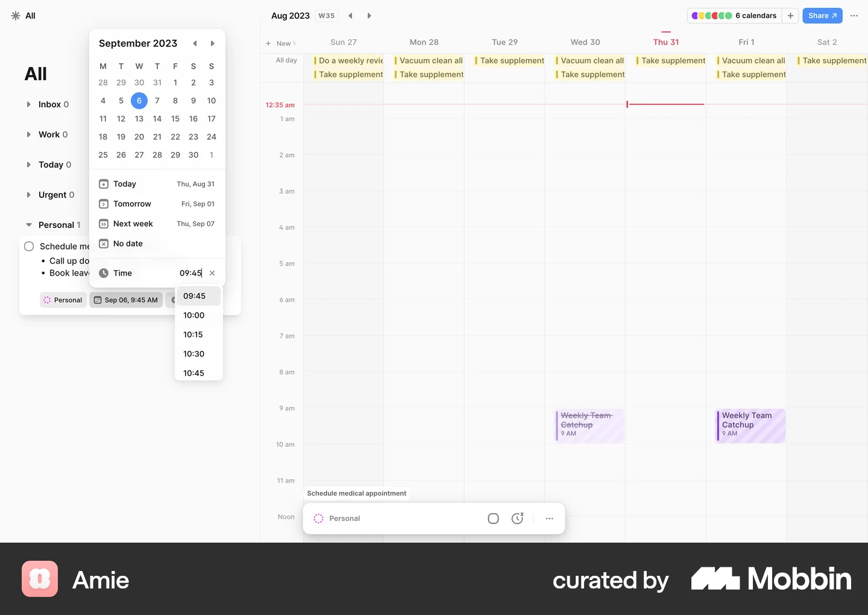Choose 10:30 in the time list
Viewport: 868px width, 615px height.
[199, 354]
